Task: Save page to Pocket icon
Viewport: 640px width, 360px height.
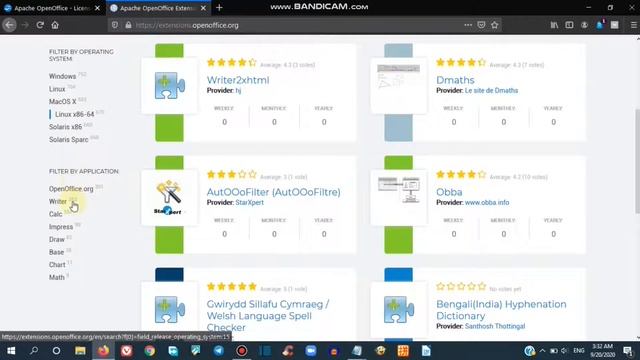Action: point(481,25)
